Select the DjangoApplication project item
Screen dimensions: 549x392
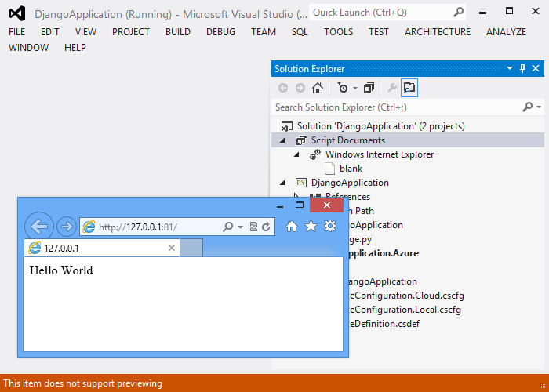350,183
